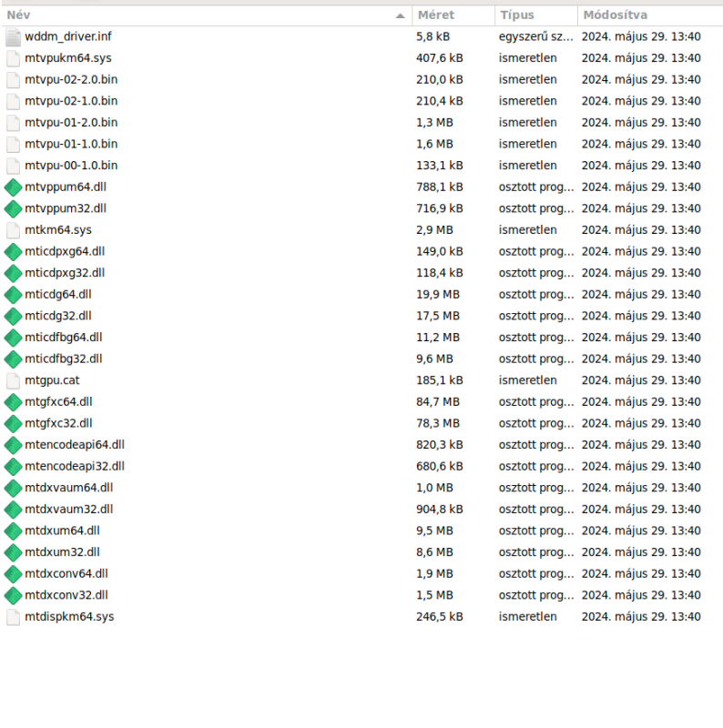723x728 pixels.
Task: Select the file name mtvpu-02-2.0.bin
Action: pos(71,80)
